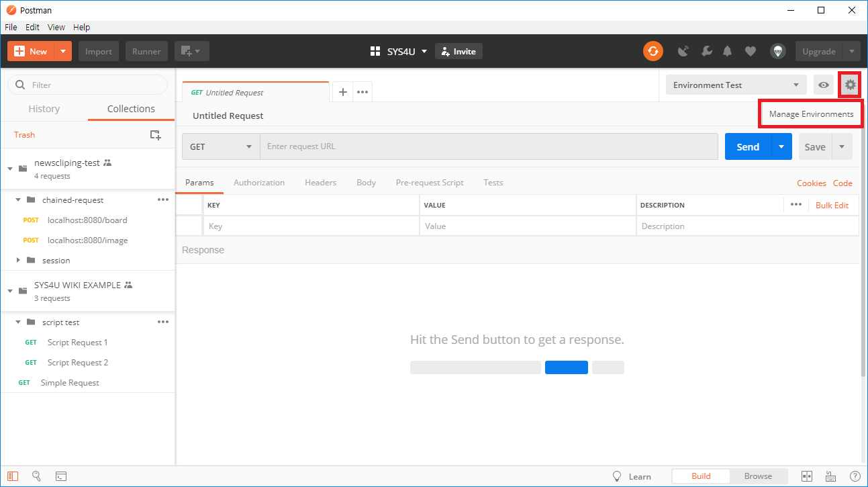Image resolution: width=868 pixels, height=487 pixels.
Task: Open the tab options ellipsis
Action: click(x=363, y=92)
